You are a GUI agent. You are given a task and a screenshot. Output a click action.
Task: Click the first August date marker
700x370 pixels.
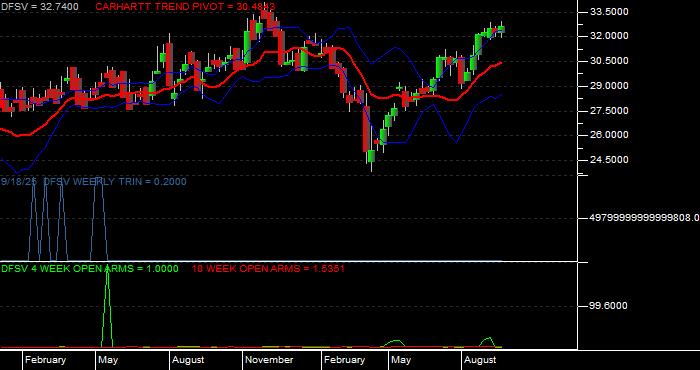188,360
